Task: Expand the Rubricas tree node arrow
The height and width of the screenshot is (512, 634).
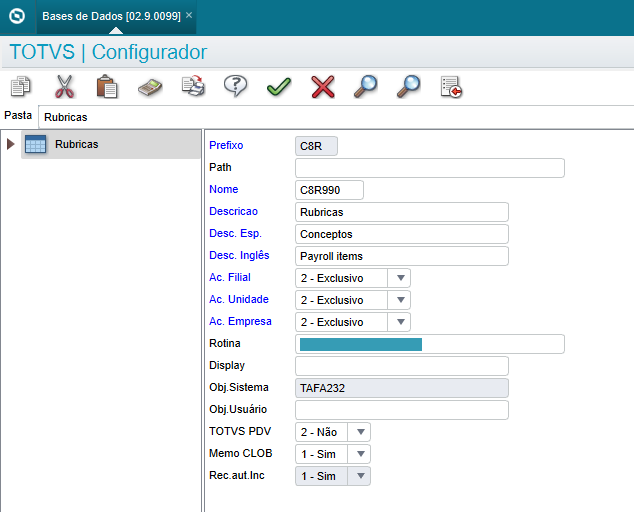Action: click(11, 144)
